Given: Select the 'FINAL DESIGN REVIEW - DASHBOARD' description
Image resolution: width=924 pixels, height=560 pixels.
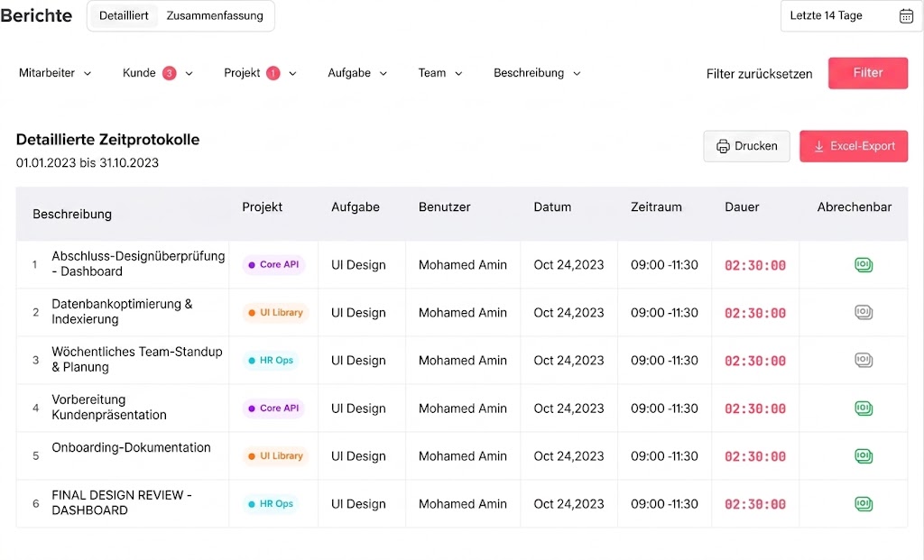Looking at the screenshot, I should [122, 502].
